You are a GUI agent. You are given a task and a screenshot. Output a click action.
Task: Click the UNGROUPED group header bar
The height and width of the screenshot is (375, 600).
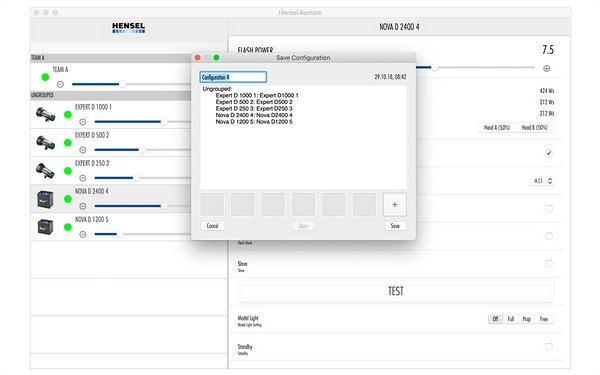point(111,95)
